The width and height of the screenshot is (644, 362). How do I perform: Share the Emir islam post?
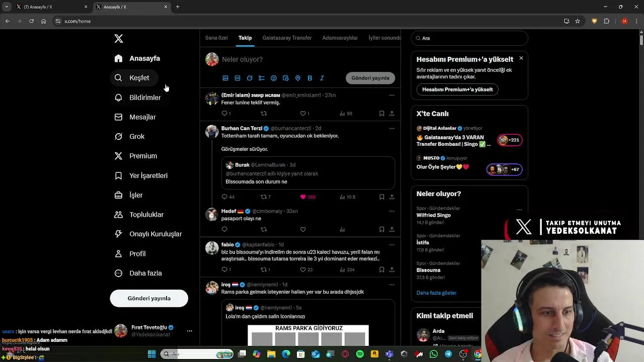tap(391, 114)
